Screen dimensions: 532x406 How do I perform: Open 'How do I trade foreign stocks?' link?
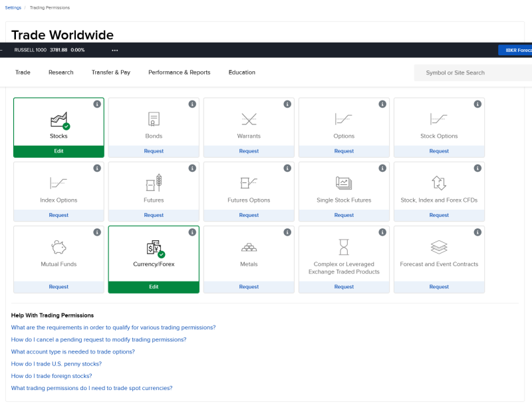[x=52, y=376]
